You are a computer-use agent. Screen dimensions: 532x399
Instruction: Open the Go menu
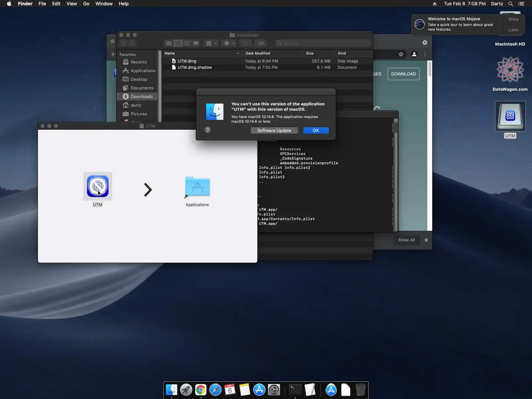(86, 4)
